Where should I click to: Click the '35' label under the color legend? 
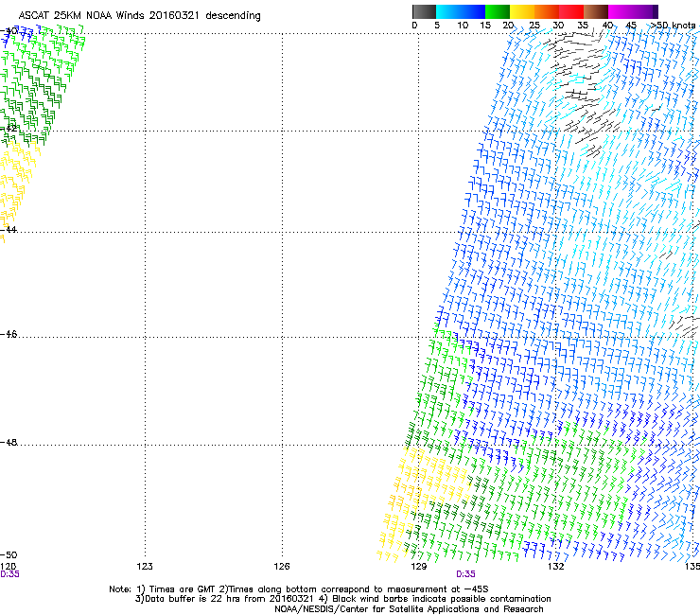(x=583, y=26)
